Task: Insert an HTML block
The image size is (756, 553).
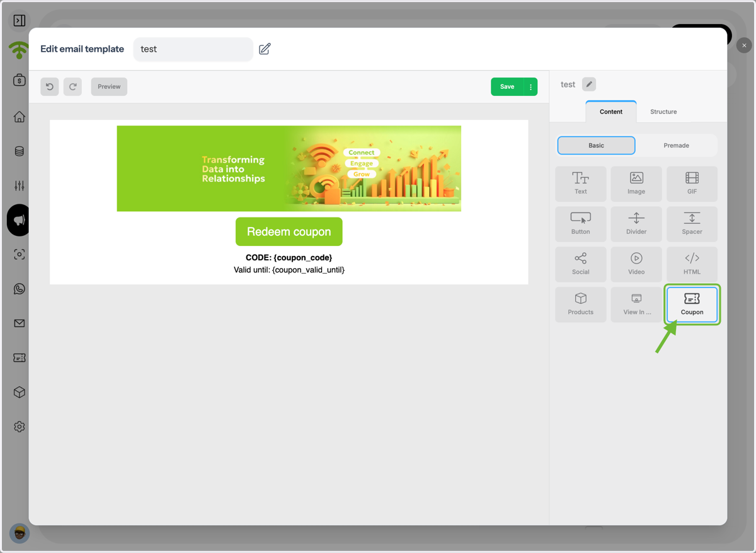Action: [x=692, y=264]
